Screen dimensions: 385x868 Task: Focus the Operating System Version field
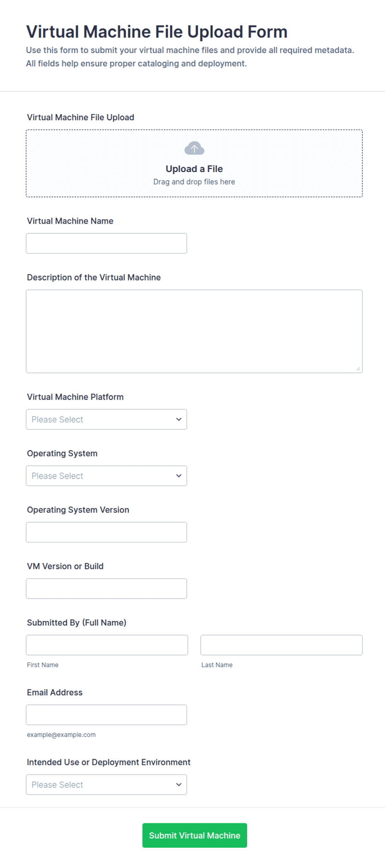click(106, 532)
